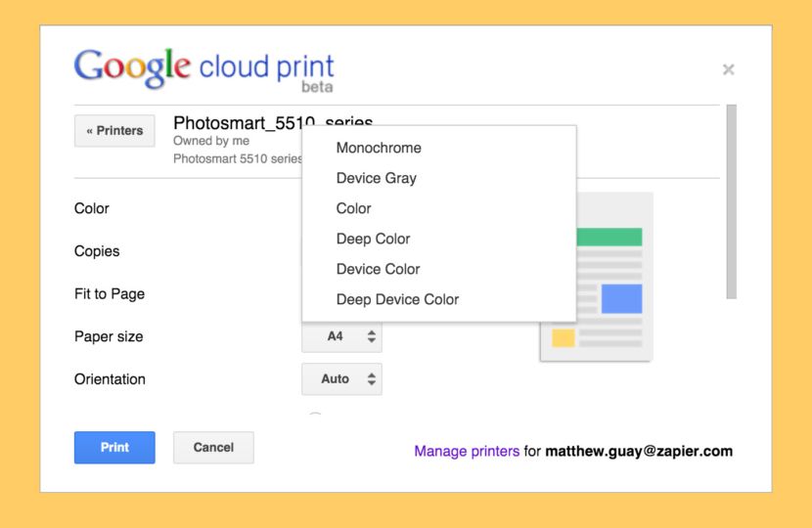The image size is (812, 528).
Task: Open the A4 paper size dropdown
Action: 341,336
